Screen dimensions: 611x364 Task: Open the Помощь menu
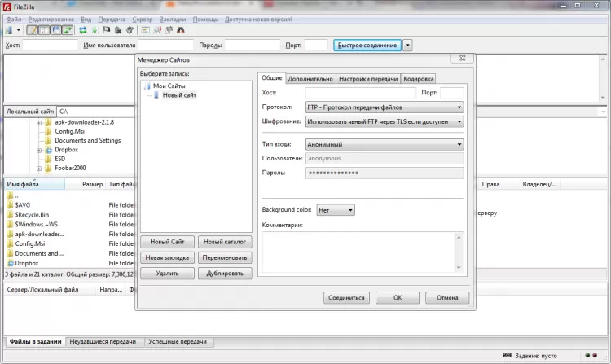[x=205, y=19]
